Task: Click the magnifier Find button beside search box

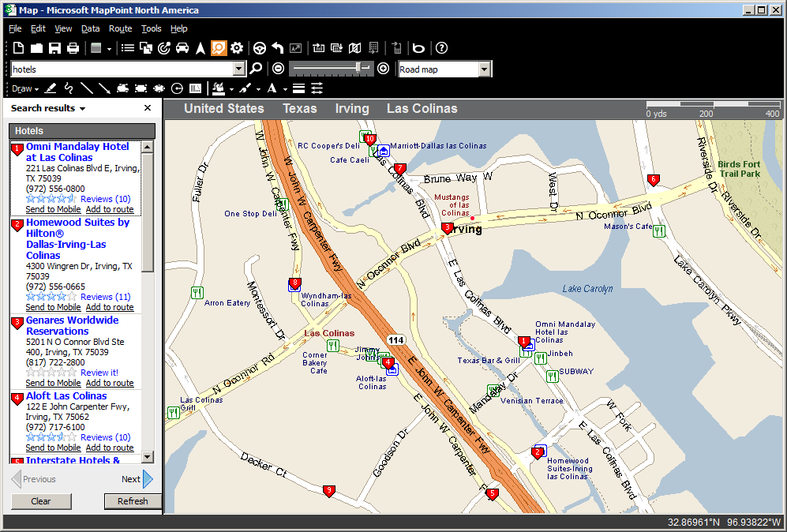Action: 257,69
